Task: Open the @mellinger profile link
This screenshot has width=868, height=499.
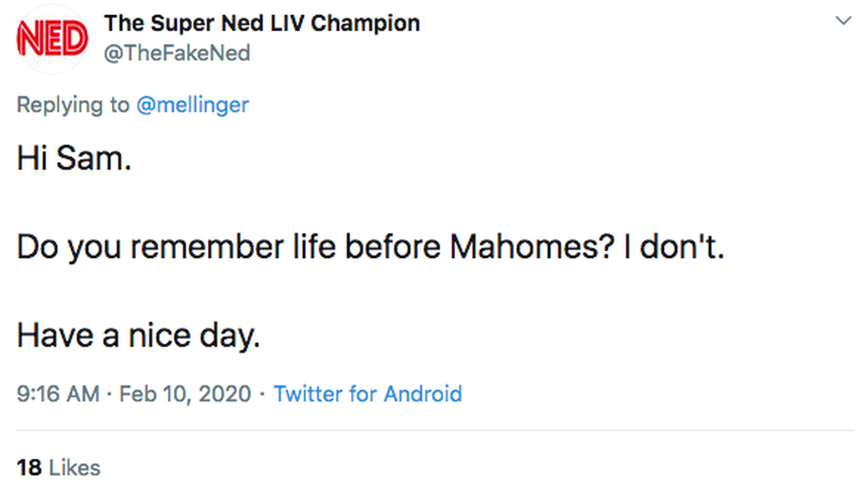Action: tap(192, 104)
